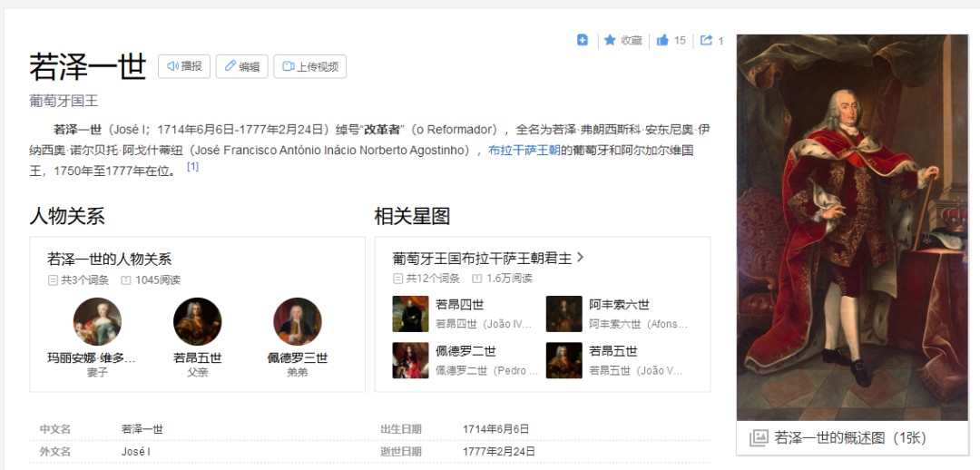The width and height of the screenshot is (980, 470).
Task: Open 阿丰索六世 entry thumbnail
Action: tap(563, 314)
